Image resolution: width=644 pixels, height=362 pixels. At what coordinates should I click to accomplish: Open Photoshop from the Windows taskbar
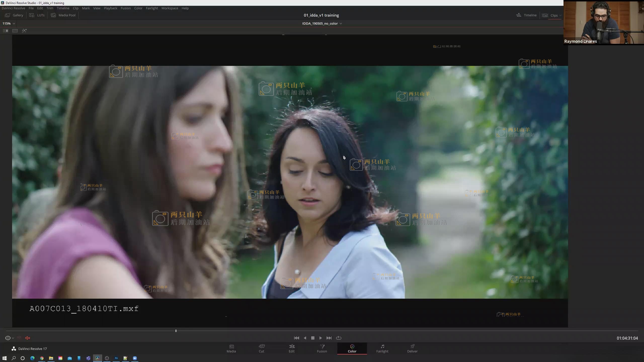(116, 358)
